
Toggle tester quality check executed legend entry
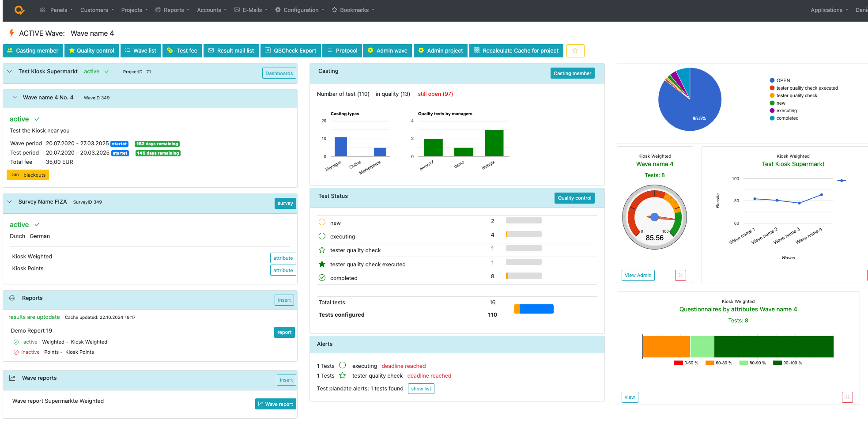click(x=804, y=88)
